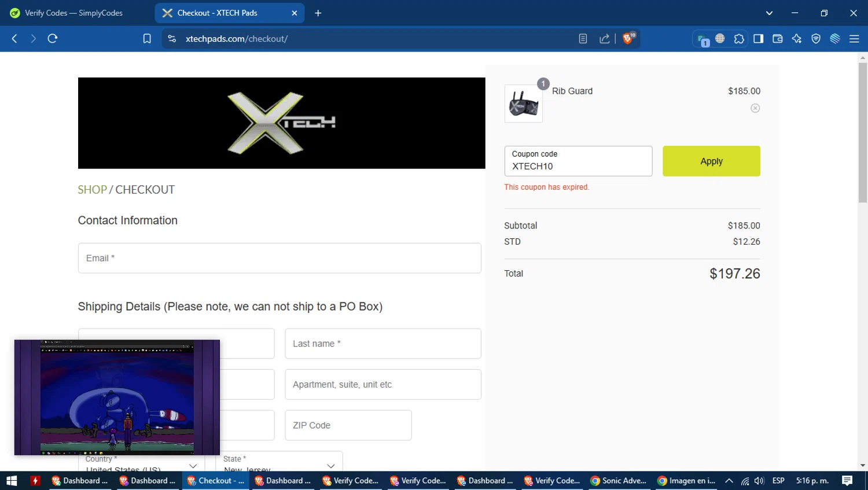Click the scrollbar down arrow
Image resolution: width=868 pixels, height=490 pixels.
coord(863,465)
